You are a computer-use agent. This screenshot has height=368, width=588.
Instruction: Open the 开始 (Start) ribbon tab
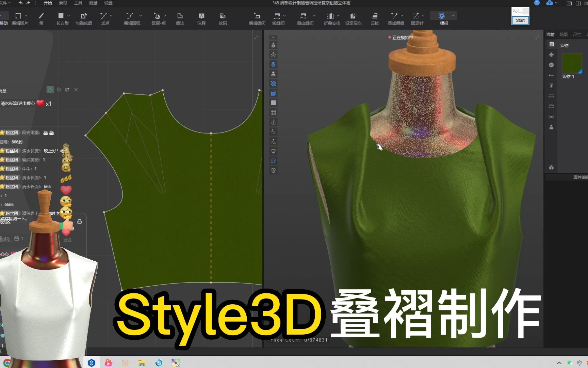click(x=48, y=3)
